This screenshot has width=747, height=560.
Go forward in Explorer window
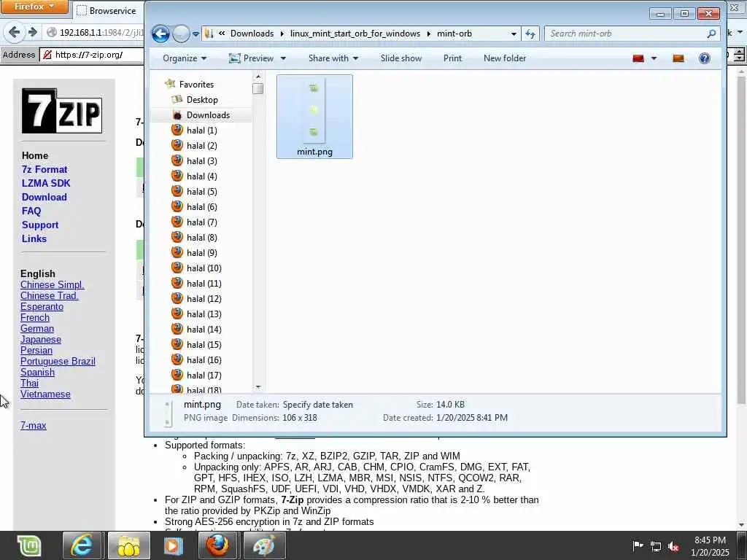tap(181, 34)
